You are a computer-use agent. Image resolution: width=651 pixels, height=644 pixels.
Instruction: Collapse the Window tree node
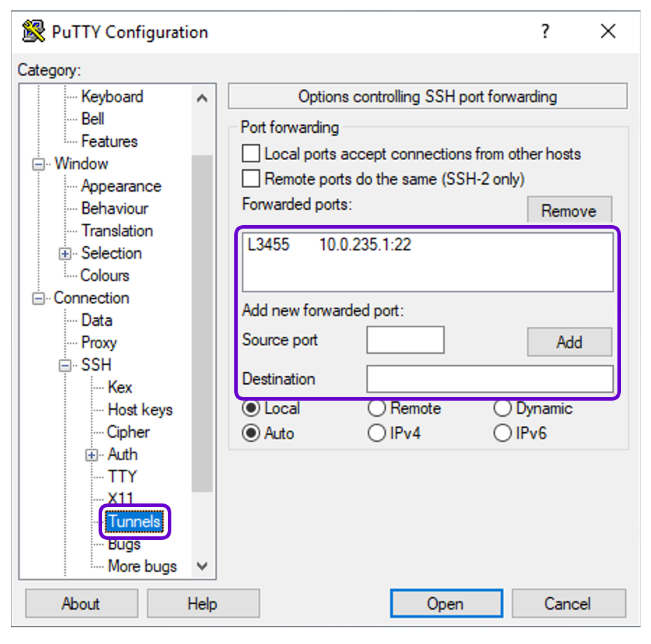[x=39, y=164]
